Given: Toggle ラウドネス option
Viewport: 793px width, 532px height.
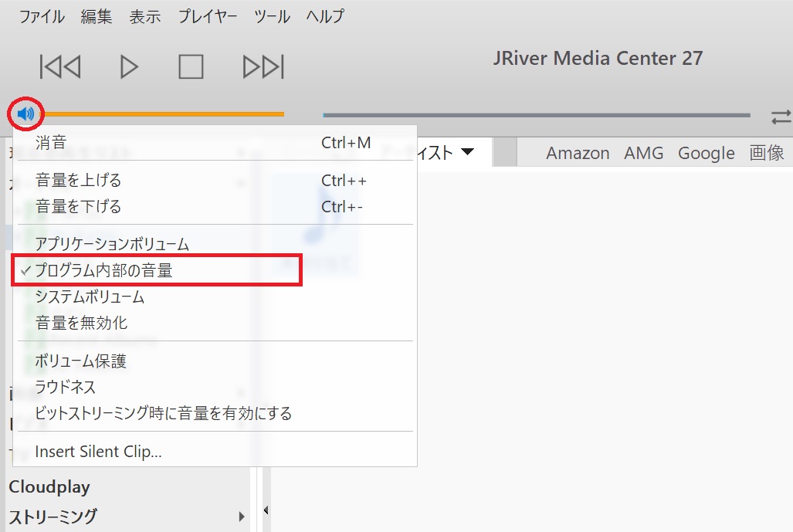Looking at the screenshot, I should 215,387.
